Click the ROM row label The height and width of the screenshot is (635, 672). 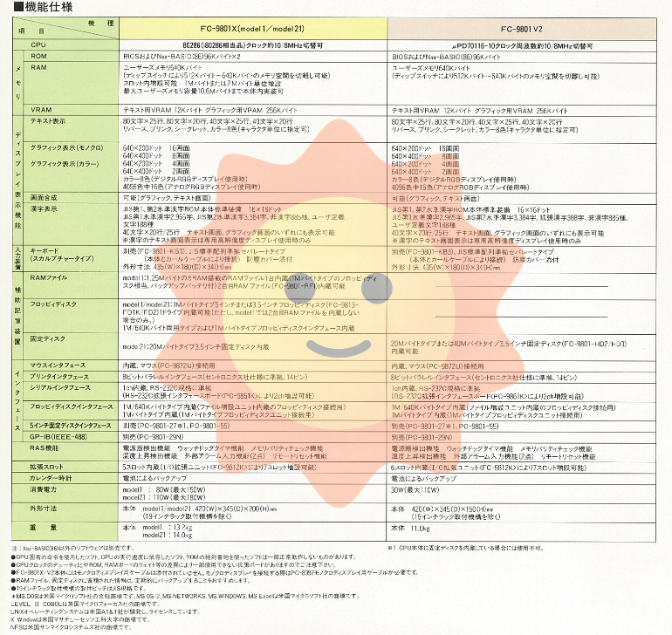(x=38, y=55)
